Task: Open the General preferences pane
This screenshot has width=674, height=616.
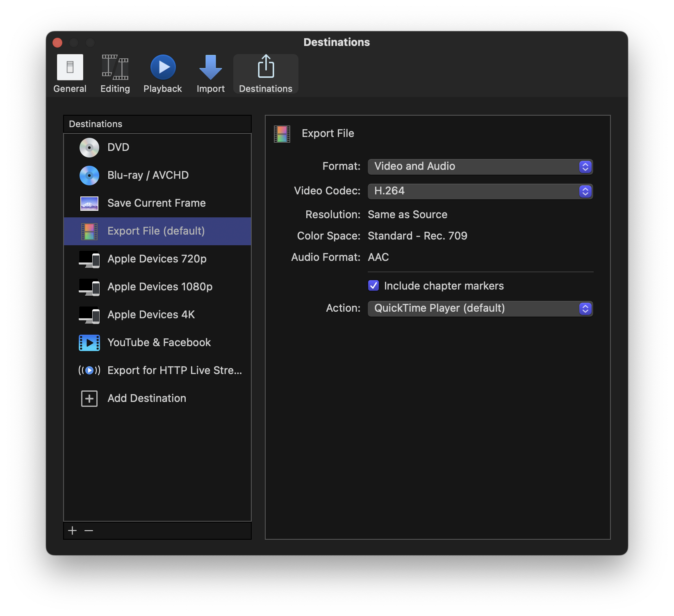Action: point(70,74)
